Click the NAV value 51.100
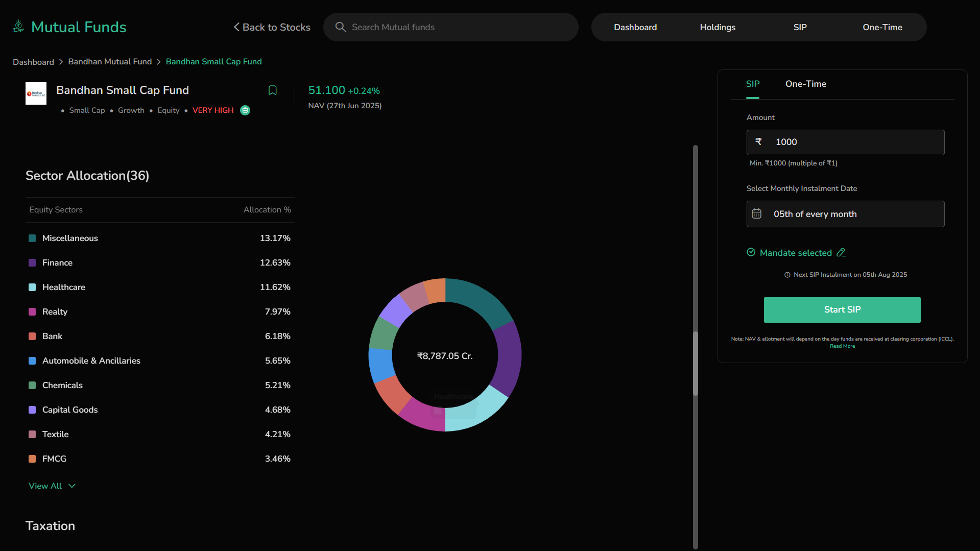Screen dimensions: 980x551 tap(327, 90)
